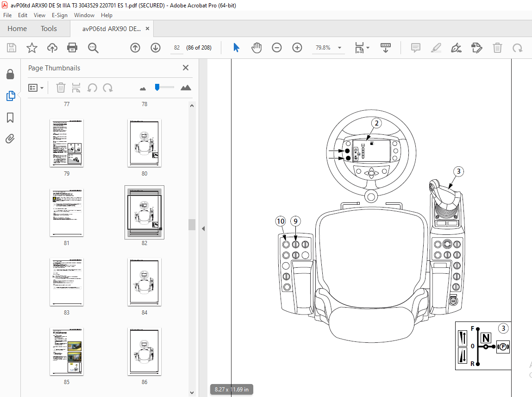Screen dimensions: 532x397
Task: Select page 79 thumbnail
Action: [x=67, y=143]
